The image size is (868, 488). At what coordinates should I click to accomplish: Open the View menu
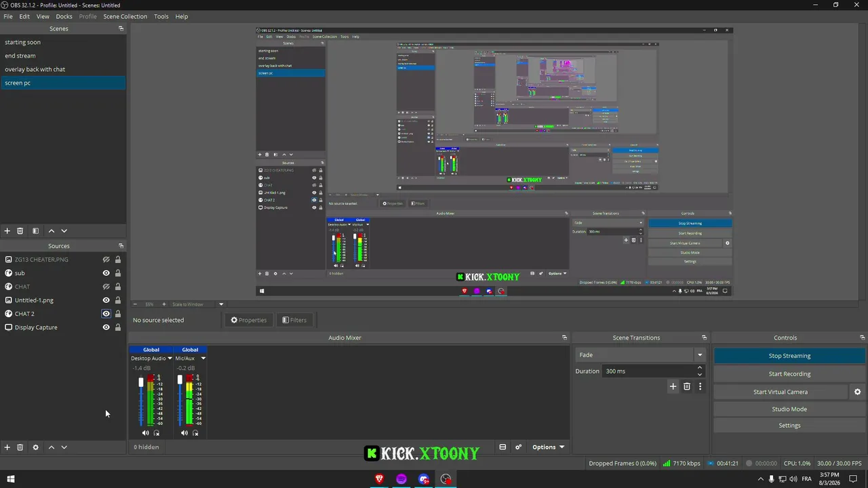coord(43,16)
